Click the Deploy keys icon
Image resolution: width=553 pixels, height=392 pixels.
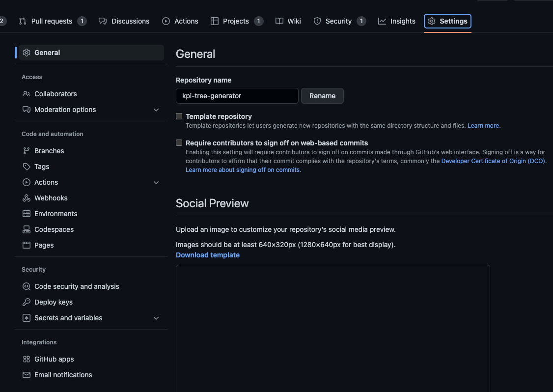point(26,302)
